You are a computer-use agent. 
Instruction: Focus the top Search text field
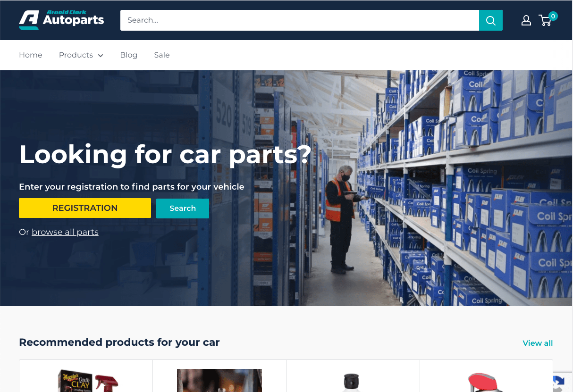pyautogui.click(x=300, y=20)
